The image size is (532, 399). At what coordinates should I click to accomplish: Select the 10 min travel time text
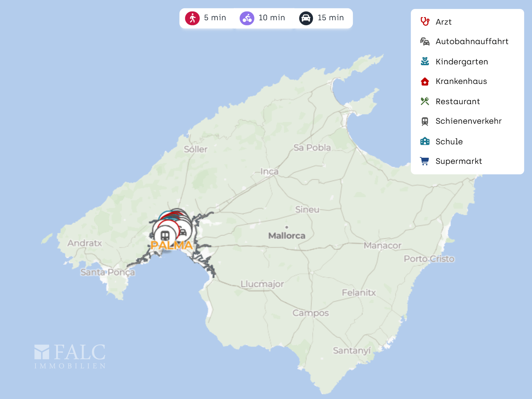coord(272,18)
